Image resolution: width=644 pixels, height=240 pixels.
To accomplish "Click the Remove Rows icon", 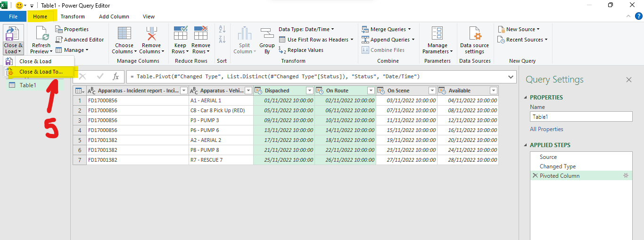I will coord(201,34).
